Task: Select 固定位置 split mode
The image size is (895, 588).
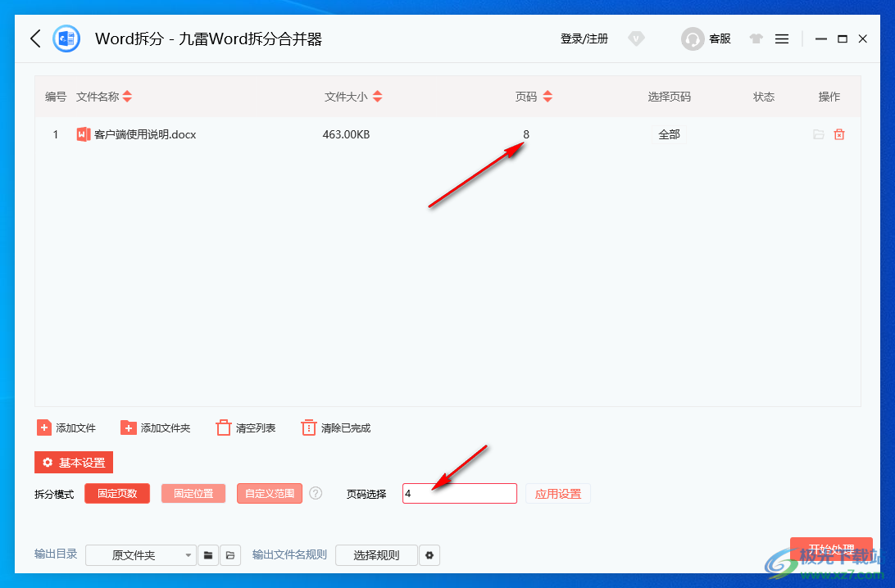Action: coord(193,493)
